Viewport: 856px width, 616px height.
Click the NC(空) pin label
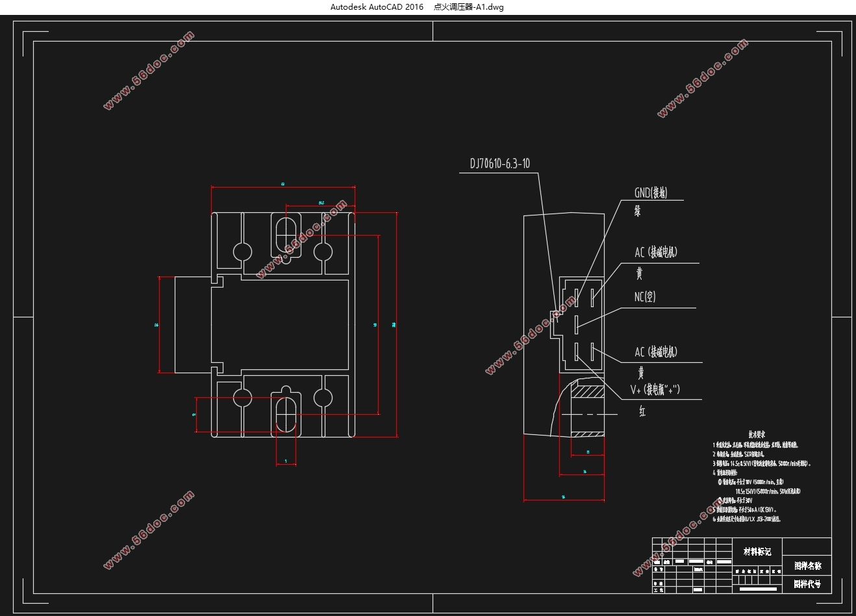[x=645, y=297]
